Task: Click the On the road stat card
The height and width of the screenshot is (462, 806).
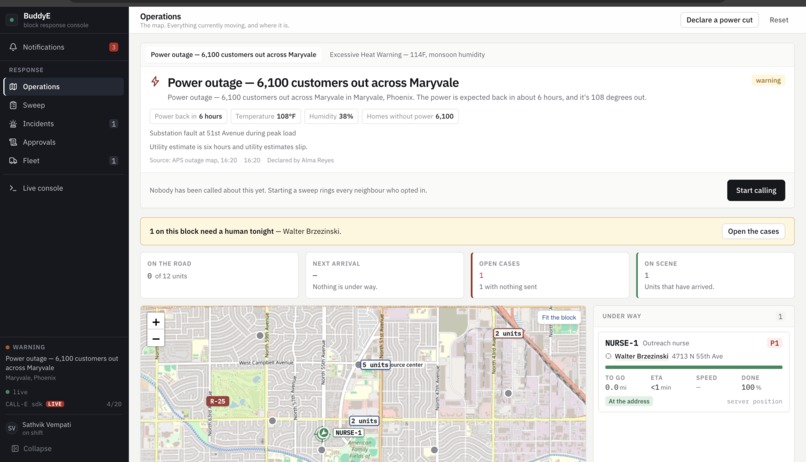Action: coord(219,275)
